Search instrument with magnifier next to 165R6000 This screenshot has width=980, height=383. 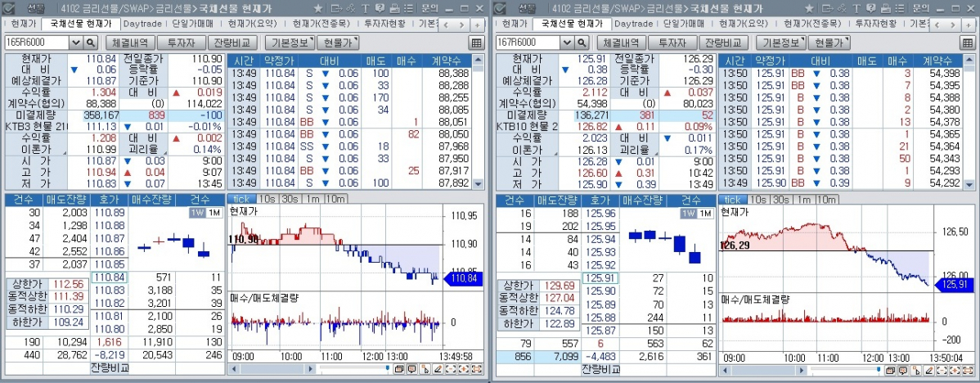[91, 43]
